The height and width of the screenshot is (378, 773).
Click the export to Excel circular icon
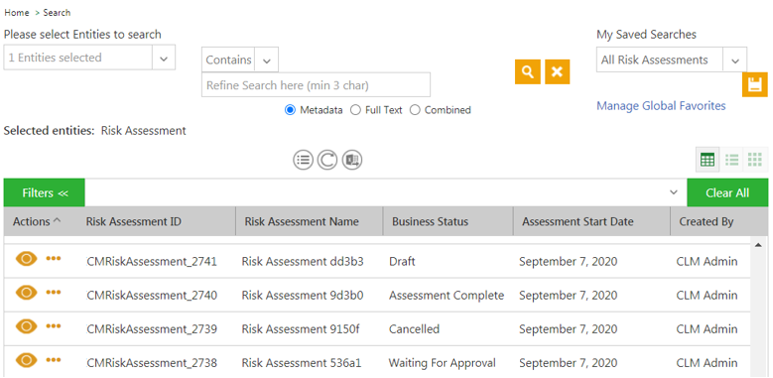[x=352, y=160]
